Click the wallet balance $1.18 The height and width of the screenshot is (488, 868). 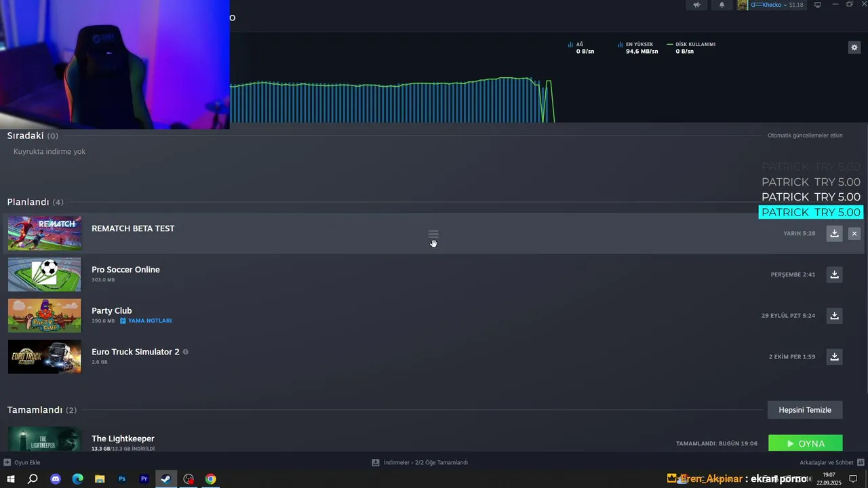click(x=796, y=5)
